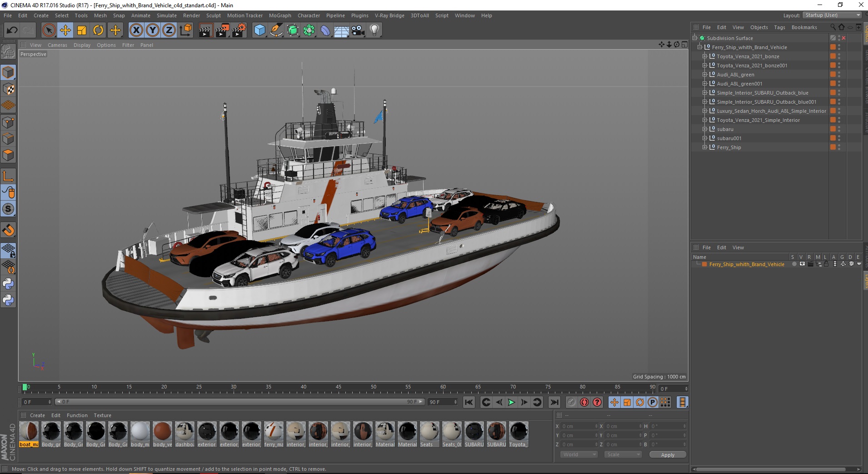Image resolution: width=868 pixels, height=474 pixels.
Task: Switch to Edges mode icon
Action: pyautogui.click(x=8, y=139)
